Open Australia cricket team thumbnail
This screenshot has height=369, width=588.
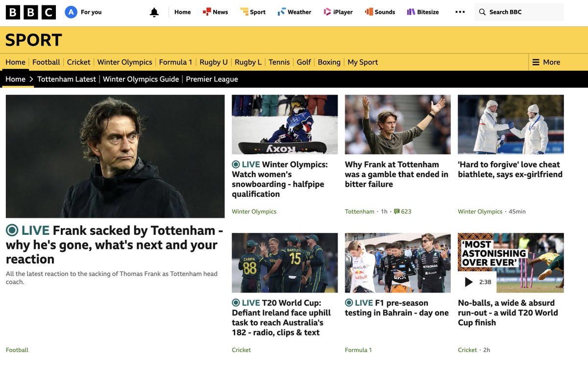pyautogui.click(x=285, y=263)
